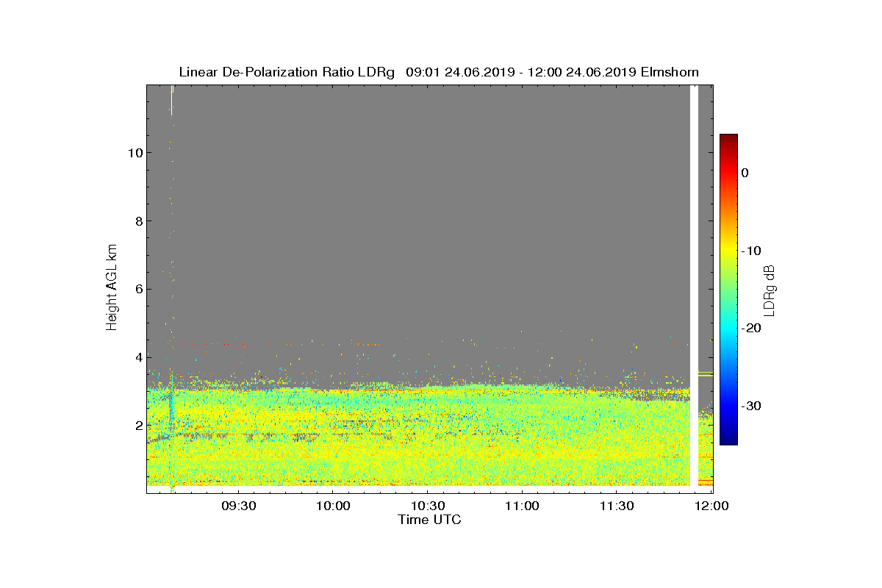Click the 11:30 time tick label
Image resolution: width=882 pixels, height=588 pixels.
click(x=617, y=506)
